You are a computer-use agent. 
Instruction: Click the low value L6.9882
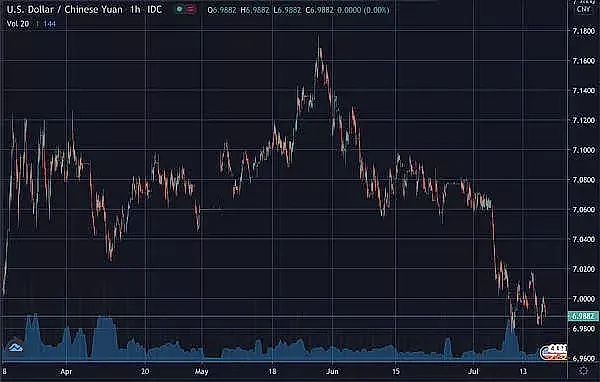click(287, 10)
